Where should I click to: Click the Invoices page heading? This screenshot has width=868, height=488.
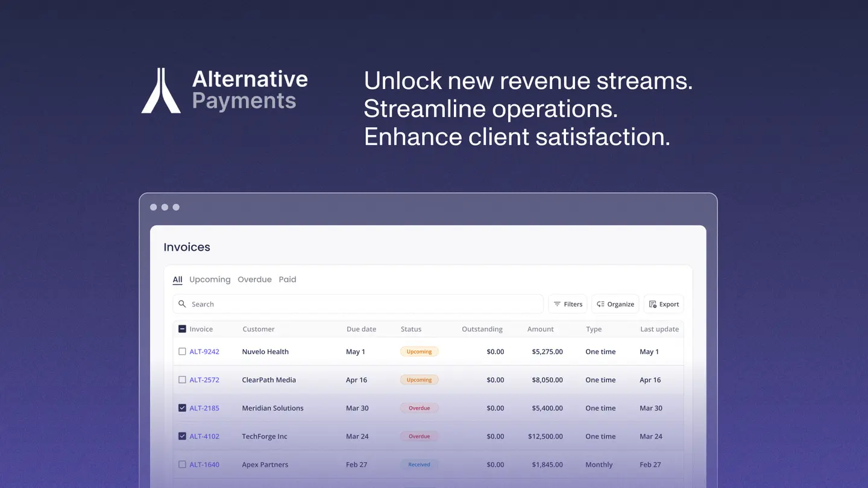pos(187,247)
